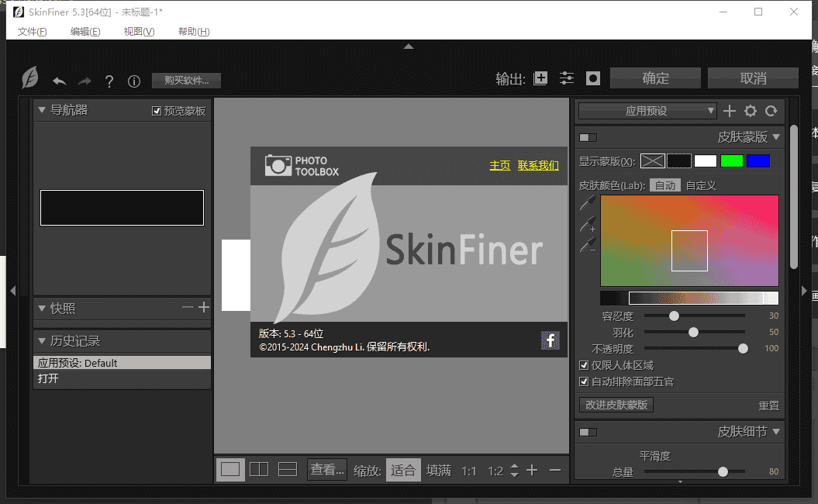Open the info about icon

pos(133,81)
